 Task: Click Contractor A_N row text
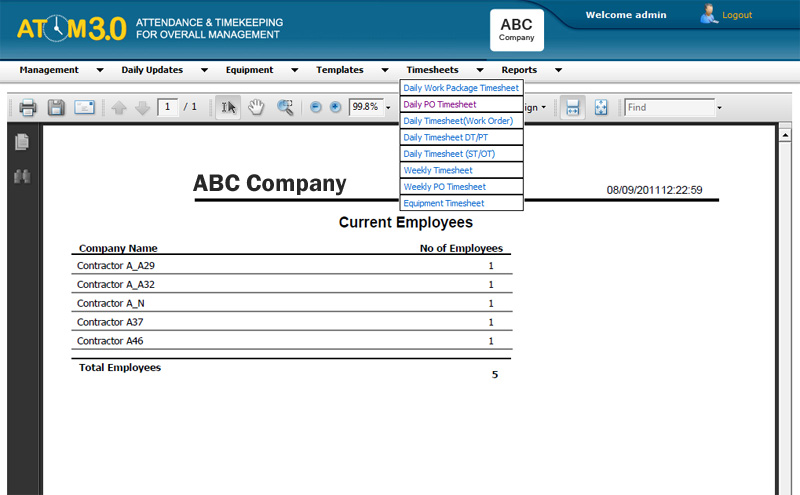[x=111, y=303]
